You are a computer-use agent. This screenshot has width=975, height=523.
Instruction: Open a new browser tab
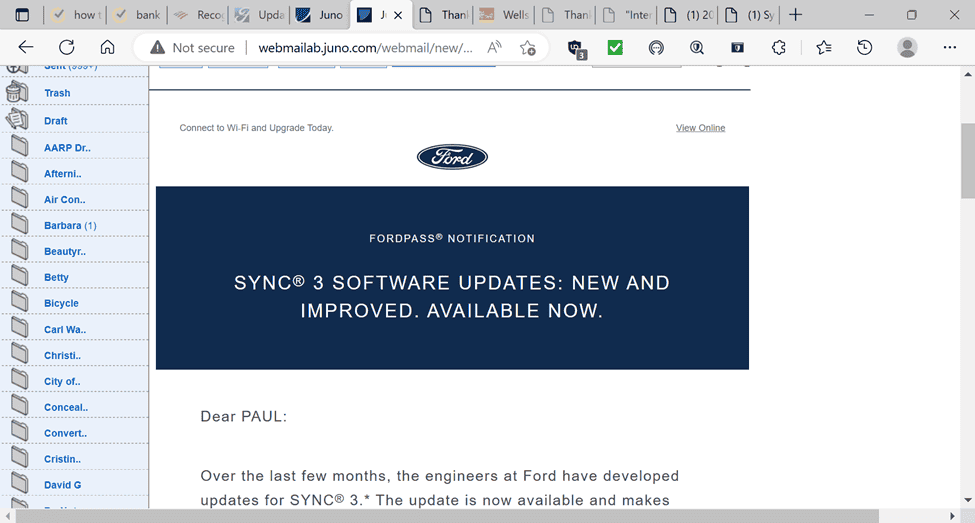795,15
